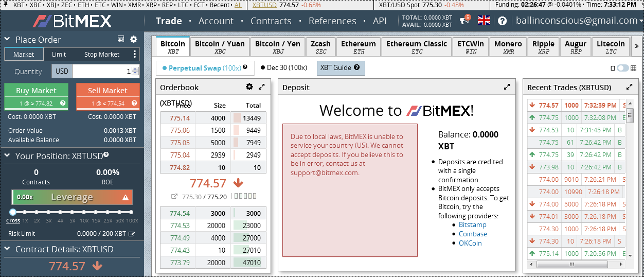Collapse the Place Order section
644x277 pixels.
[8, 40]
